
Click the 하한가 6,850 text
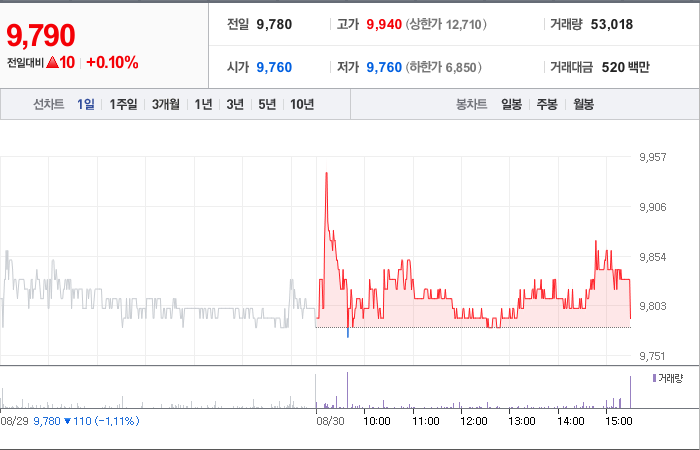click(443, 67)
